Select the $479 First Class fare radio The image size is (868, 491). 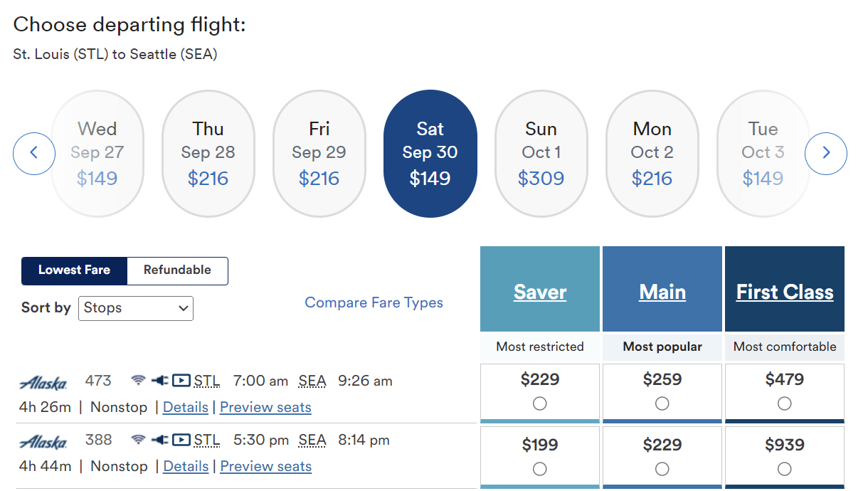coord(784,403)
